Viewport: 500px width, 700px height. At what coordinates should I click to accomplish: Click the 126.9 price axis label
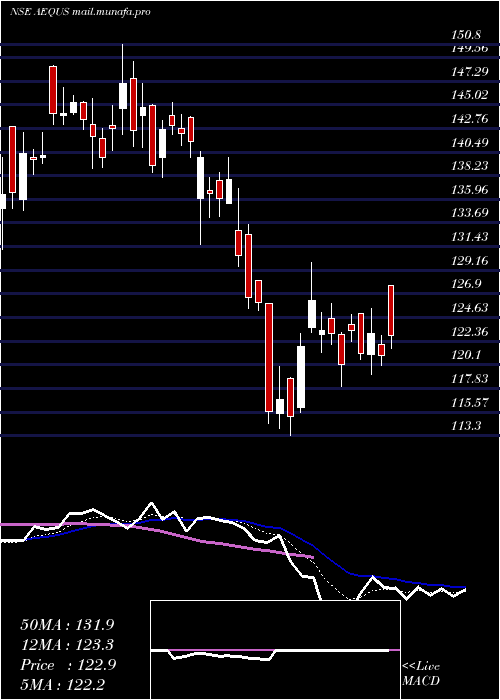(x=467, y=284)
